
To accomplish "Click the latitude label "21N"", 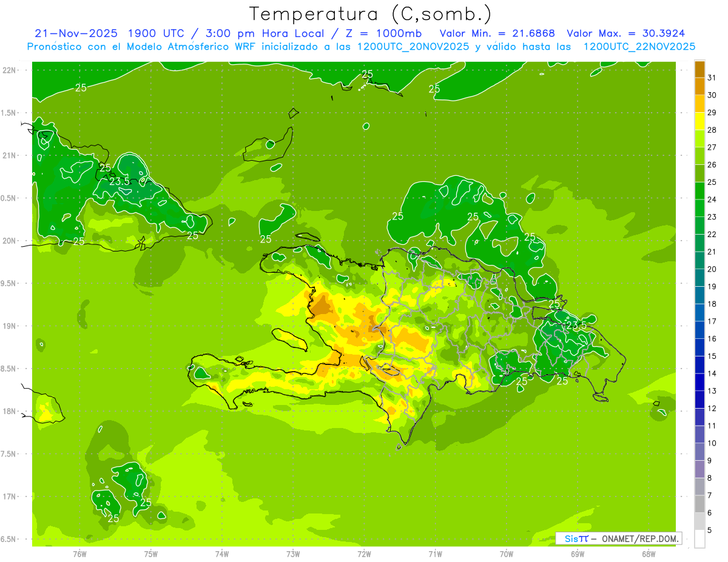I will pos(10,155).
